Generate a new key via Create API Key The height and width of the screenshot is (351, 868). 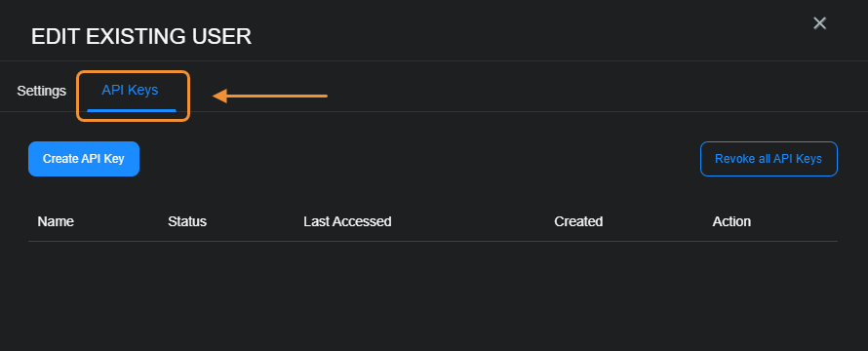pos(84,159)
